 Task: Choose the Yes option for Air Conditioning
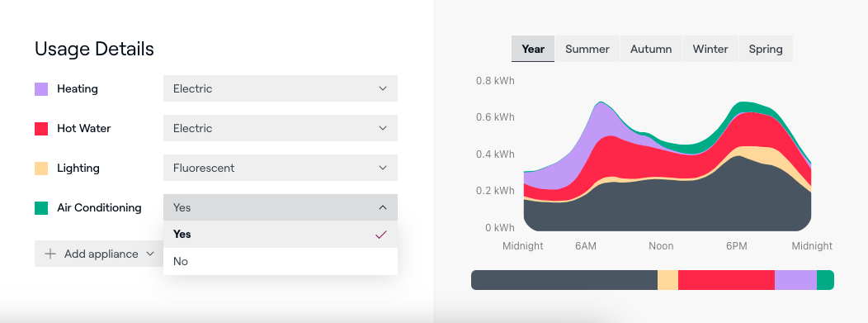[280, 235]
